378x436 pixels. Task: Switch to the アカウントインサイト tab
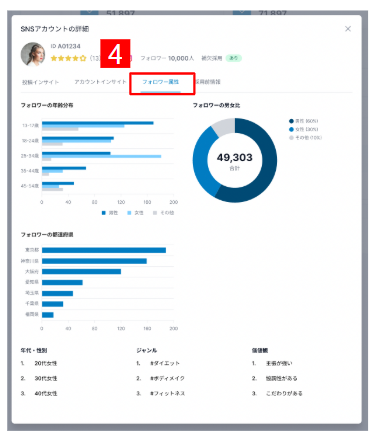coord(100,82)
